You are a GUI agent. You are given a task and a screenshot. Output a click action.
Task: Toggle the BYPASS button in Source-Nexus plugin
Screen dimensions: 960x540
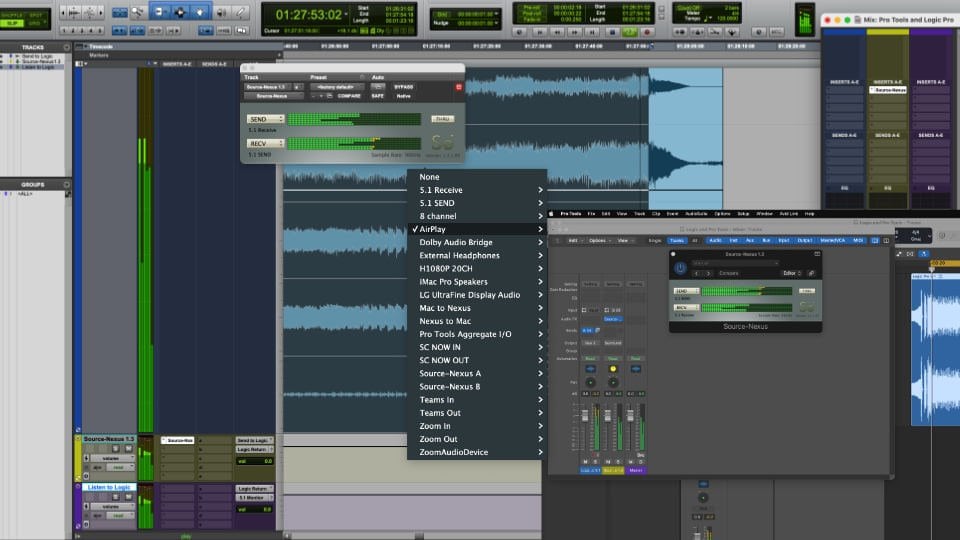(403, 87)
